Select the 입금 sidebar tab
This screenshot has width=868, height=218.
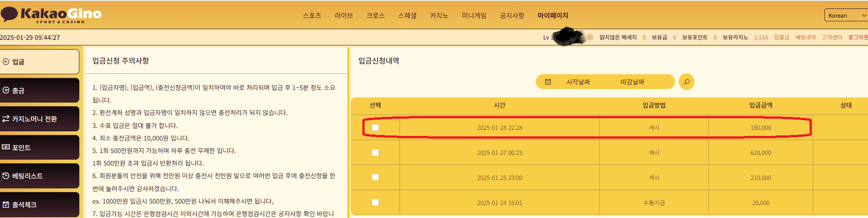tap(39, 62)
